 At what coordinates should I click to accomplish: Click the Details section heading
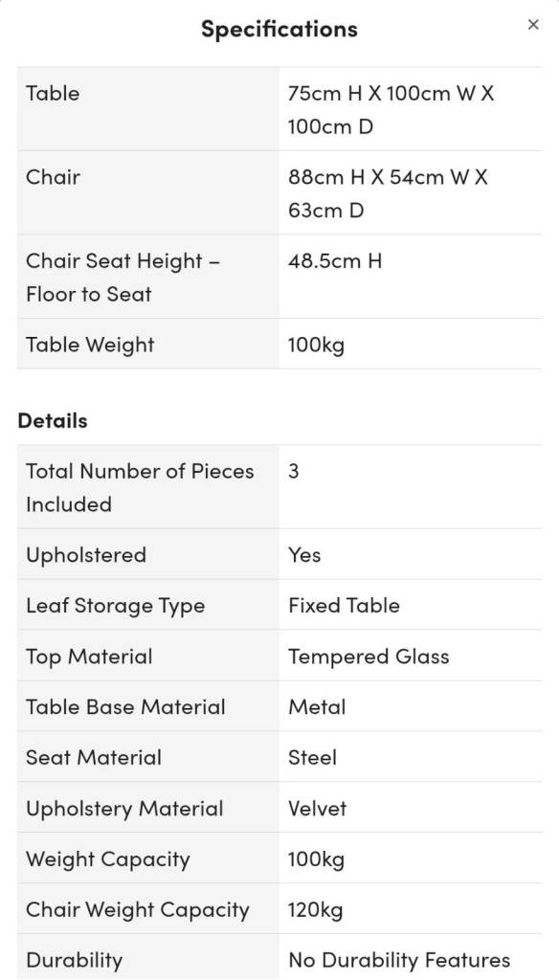click(53, 421)
